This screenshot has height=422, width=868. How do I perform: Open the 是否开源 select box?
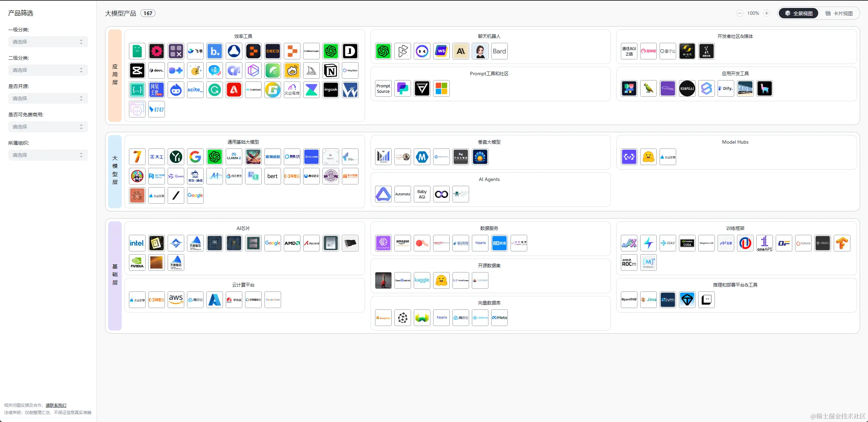point(48,98)
